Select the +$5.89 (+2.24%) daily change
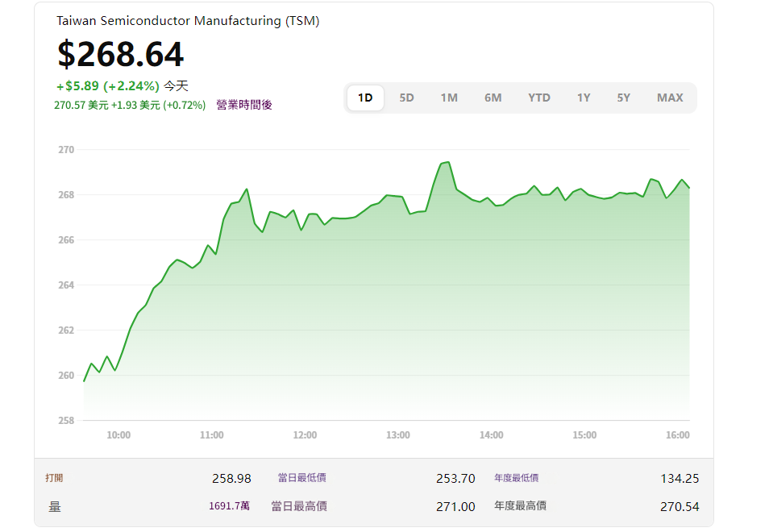The width and height of the screenshot is (769, 532). tap(108, 86)
